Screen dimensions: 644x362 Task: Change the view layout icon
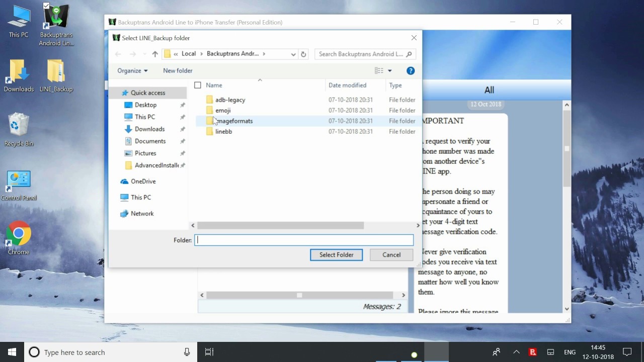(x=379, y=71)
